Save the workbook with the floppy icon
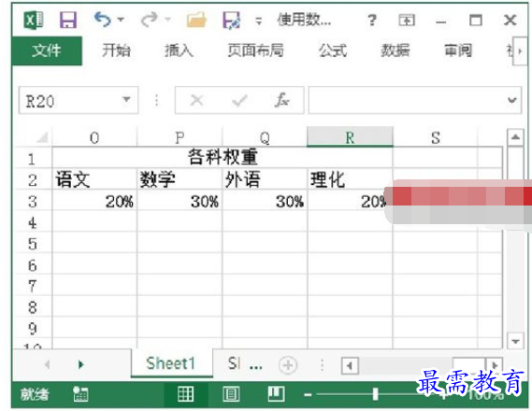This screenshot has width=532, height=411. click(68, 20)
